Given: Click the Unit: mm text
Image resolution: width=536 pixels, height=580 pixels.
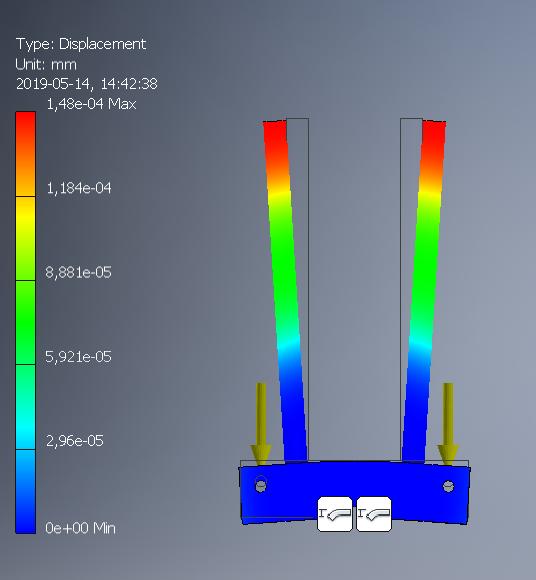Looking at the screenshot, I should 46,64.
